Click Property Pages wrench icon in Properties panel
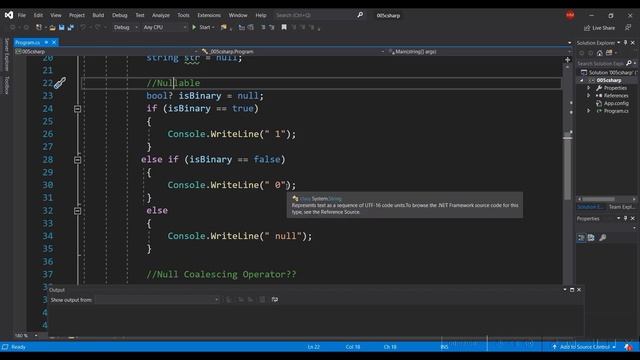Image resolution: width=640 pixels, height=360 pixels. (602, 238)
